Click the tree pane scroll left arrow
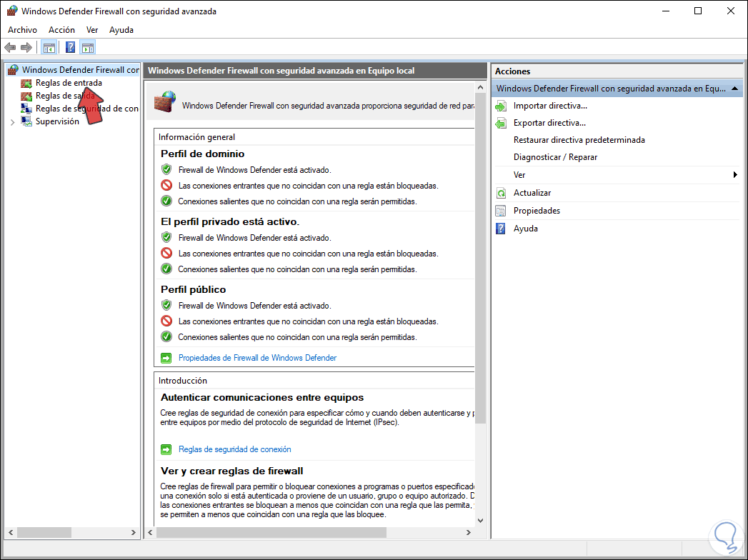Screen dimensions: 748x560 (x=11, y=532)
